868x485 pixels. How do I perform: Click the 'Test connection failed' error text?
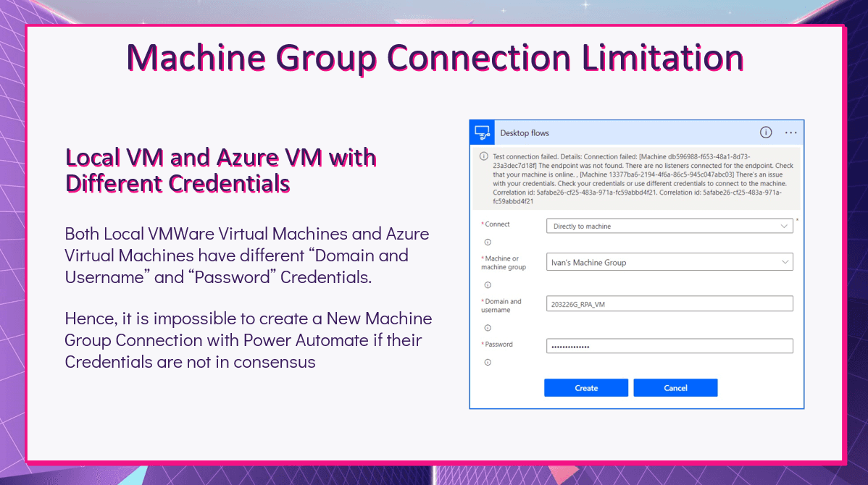(642, 179)
